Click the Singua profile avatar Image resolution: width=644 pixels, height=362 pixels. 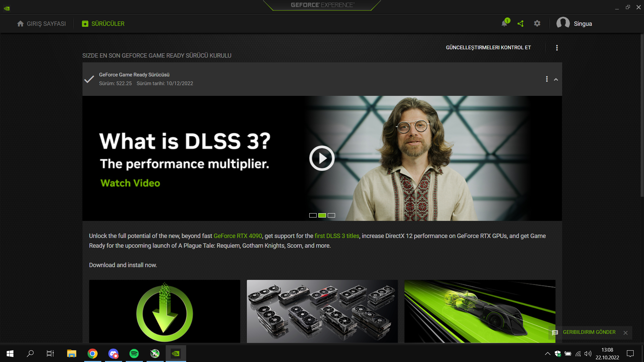pyautogui.click(x=563, y=23)
